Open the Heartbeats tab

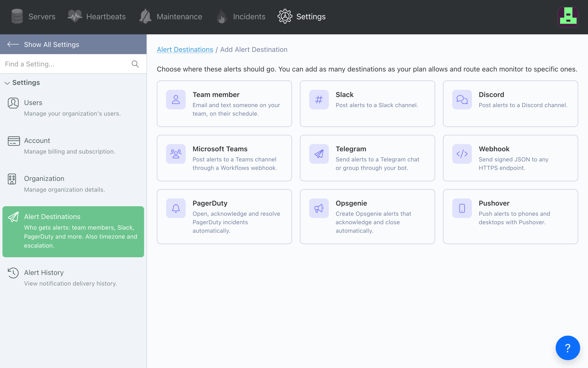coord(97,17)
